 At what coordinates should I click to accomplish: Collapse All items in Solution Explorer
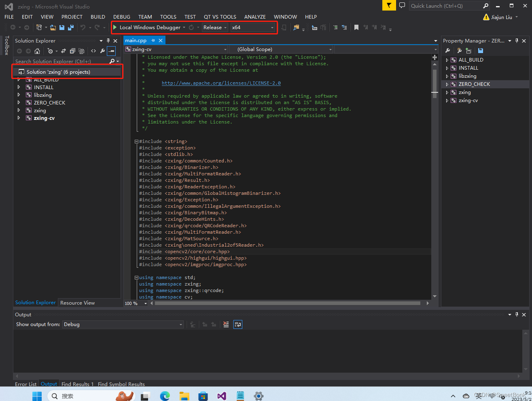click(73, 51)
